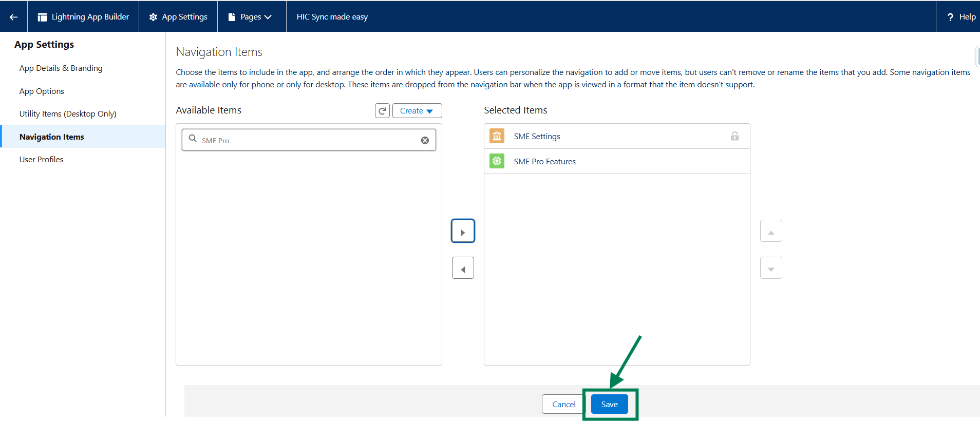Open User Profiles settings
Viewport: 980px width, 421px height.
pyautogui.click(x=42, y=160)
